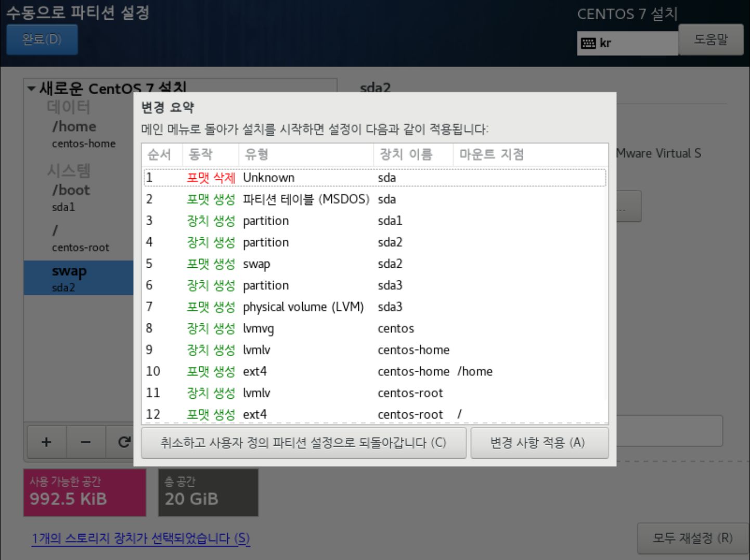Screen dimensions: 750x560
Task: Select row 2 파티션 테이블 (MSDOS)
Action: (375, 199)
